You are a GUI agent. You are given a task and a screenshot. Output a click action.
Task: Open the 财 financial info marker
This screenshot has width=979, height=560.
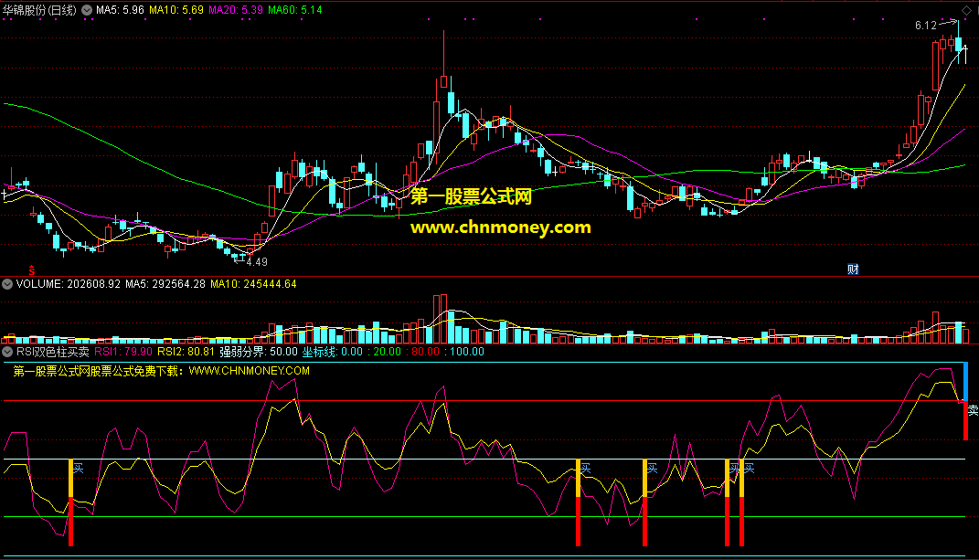[x=853, y=269]
